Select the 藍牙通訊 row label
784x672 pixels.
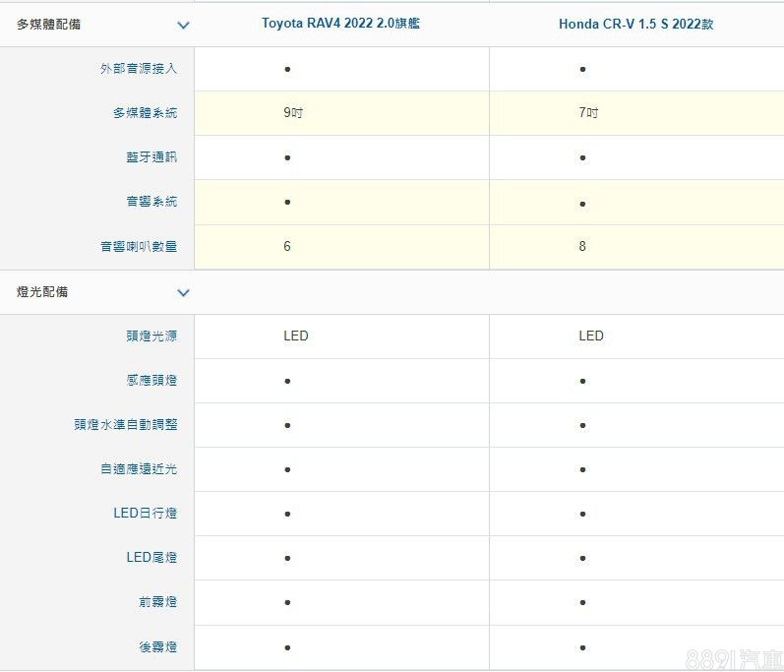pos(151,157)
